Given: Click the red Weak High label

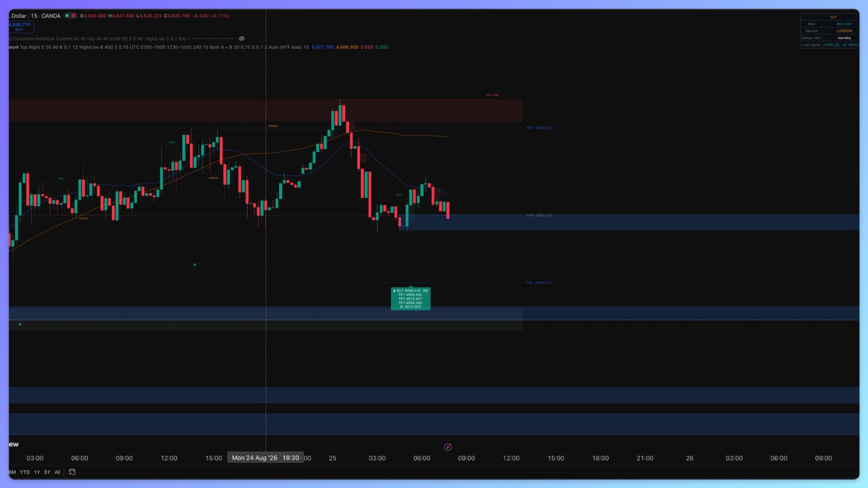Looking at the screenshot, I should pyautogui.click(x=492, y=95).
